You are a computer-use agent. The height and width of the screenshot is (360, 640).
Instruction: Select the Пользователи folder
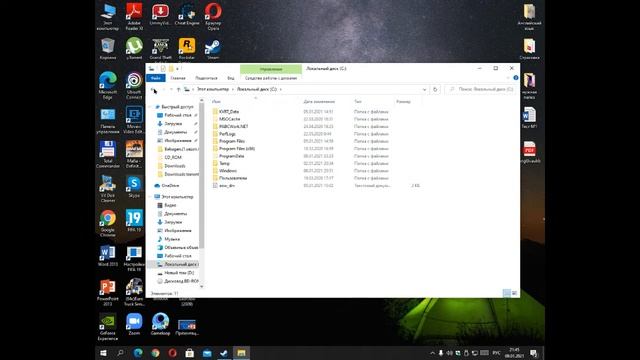(233, 178)
